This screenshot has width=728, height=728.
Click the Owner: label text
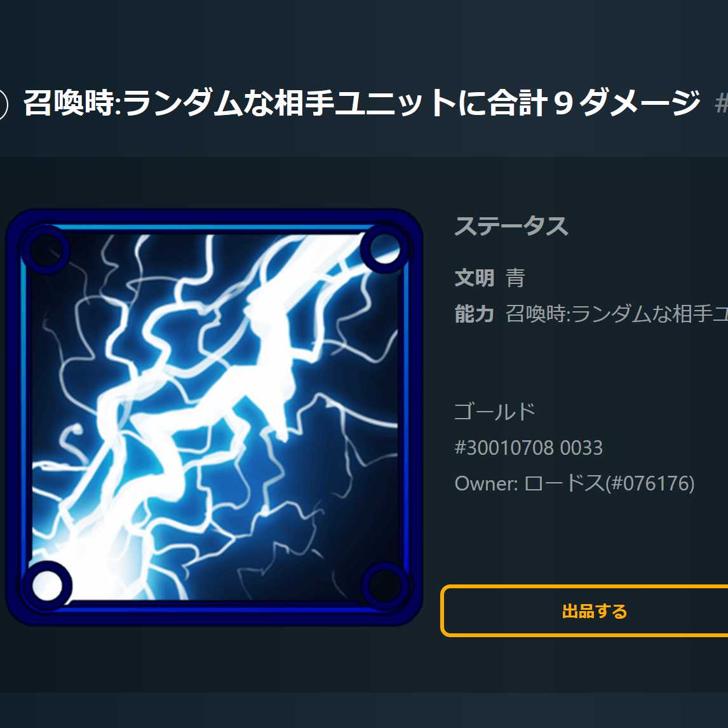pos(486,483)
